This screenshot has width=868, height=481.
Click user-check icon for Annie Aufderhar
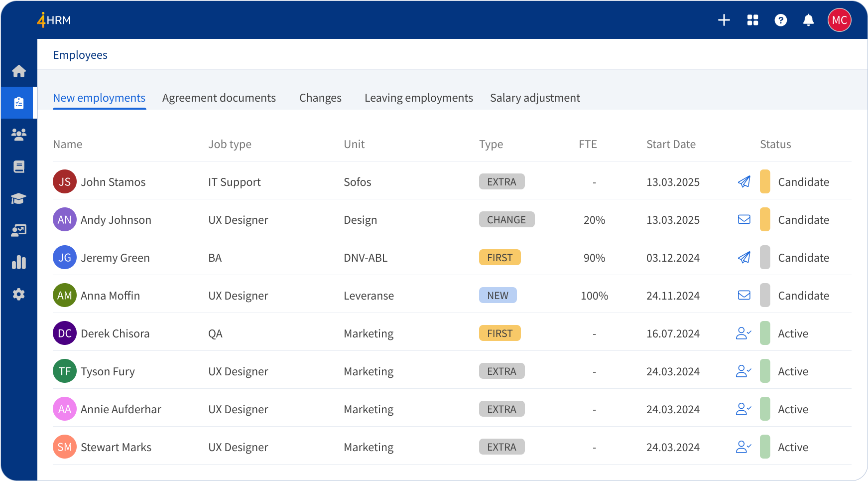[x=744, y=409]
